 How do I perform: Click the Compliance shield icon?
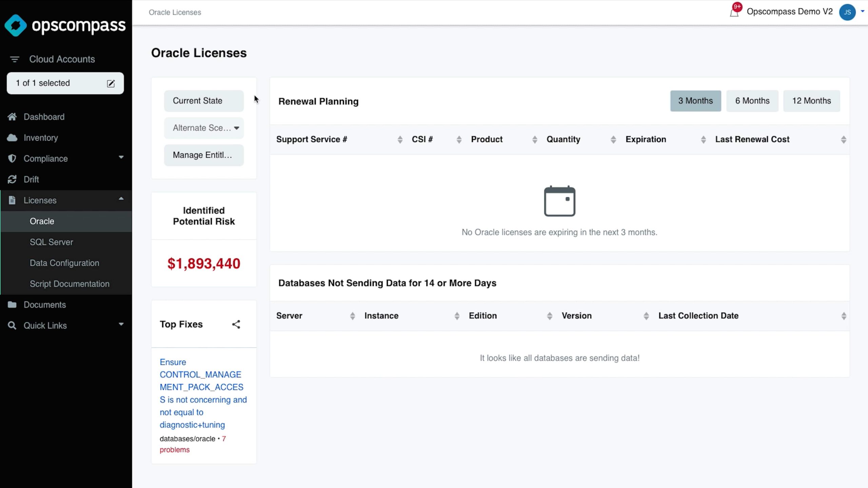[12, 159]
